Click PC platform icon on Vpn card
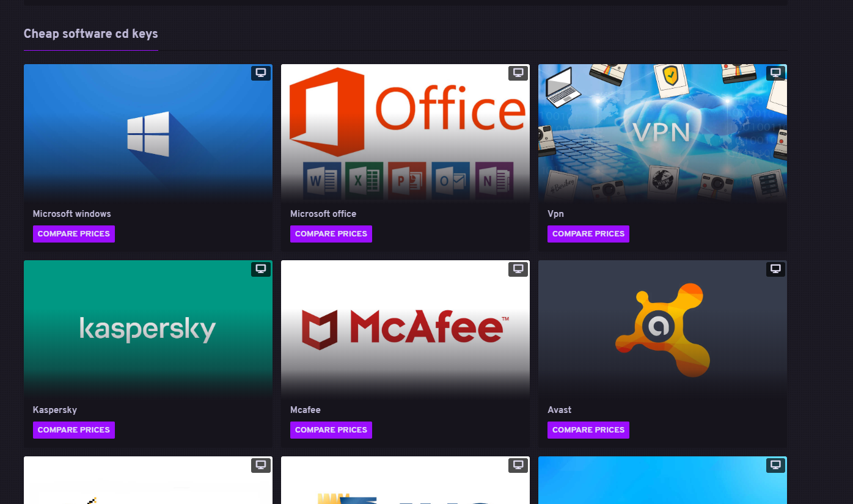 [x=775, y=73]
